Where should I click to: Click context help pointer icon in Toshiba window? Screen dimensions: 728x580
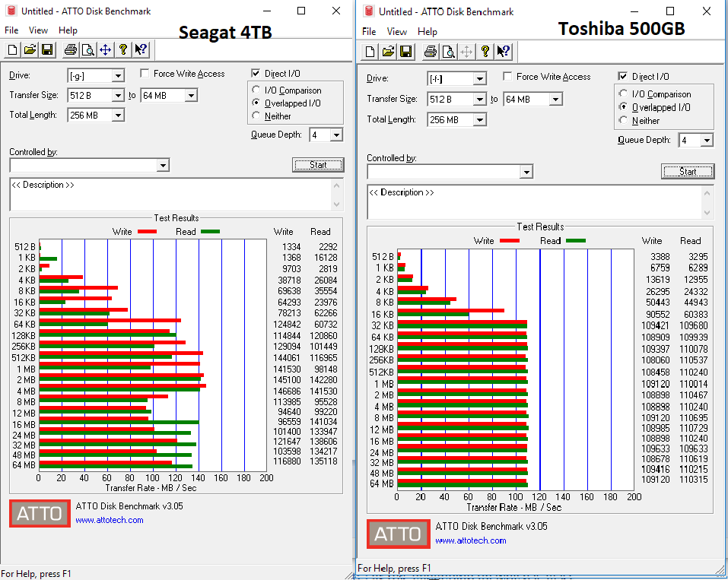click(503, 52)
